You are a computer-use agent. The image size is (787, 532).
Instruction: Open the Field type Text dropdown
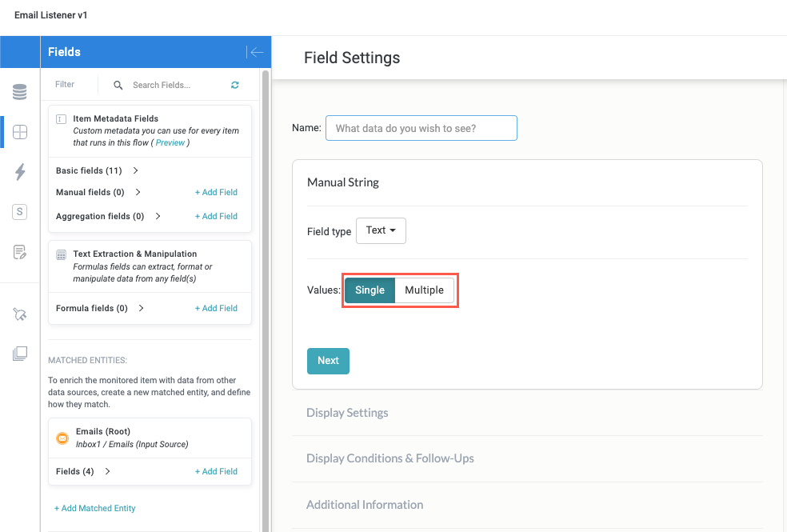tap(381, 230)
